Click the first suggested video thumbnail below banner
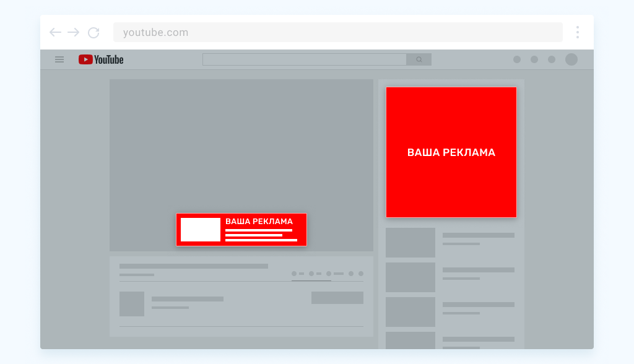This screenshot has width=634, height=364. point(410,243)
